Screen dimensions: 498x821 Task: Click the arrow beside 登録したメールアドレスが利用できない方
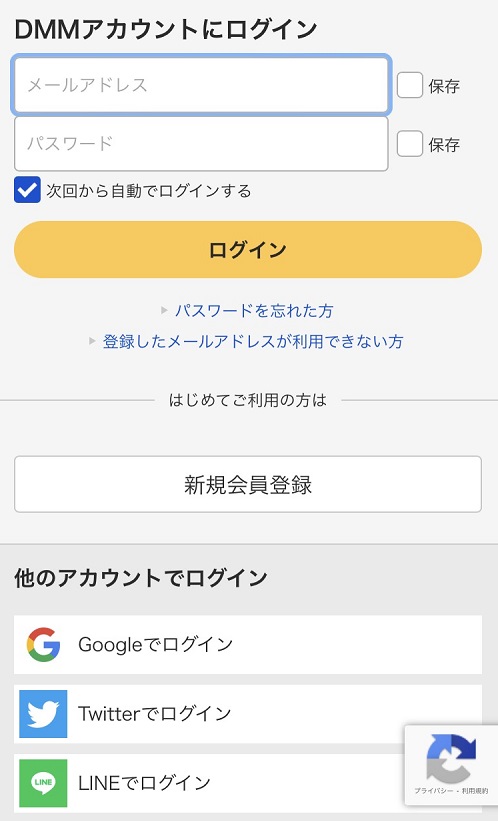point(92,341)
